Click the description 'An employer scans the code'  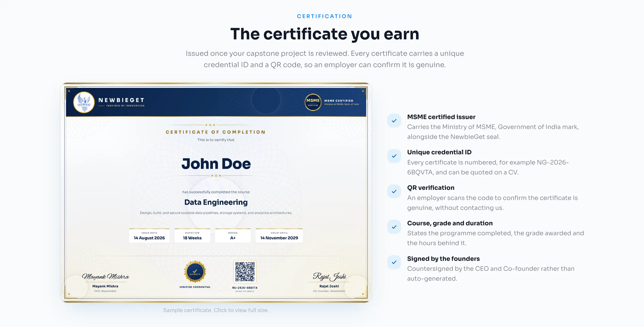pyautogui.click(x=492, y=203)
